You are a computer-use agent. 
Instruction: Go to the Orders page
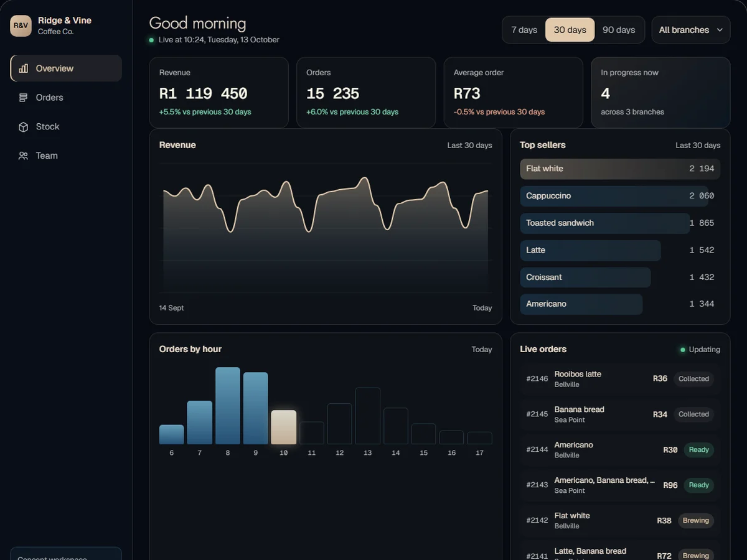(66, 98)
